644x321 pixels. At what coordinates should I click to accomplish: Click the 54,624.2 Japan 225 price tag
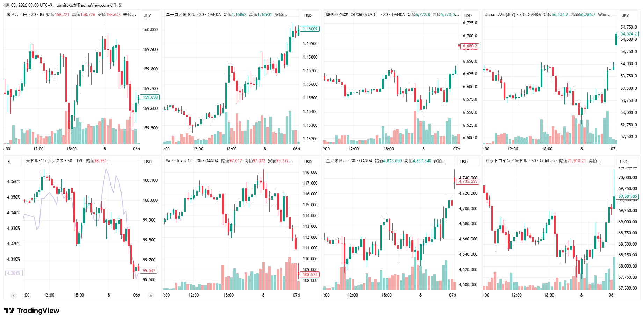pos(629,34)
